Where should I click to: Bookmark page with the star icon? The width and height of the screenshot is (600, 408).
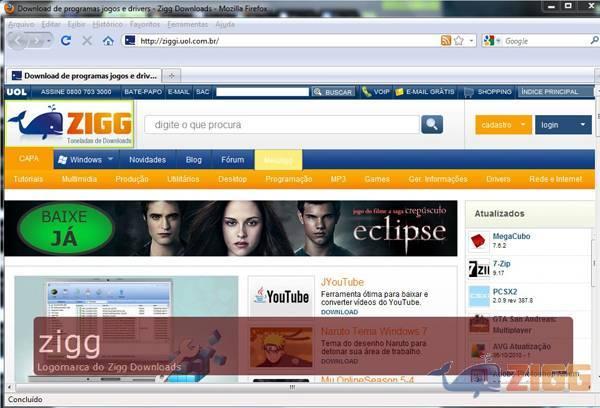tap(459, 41)
